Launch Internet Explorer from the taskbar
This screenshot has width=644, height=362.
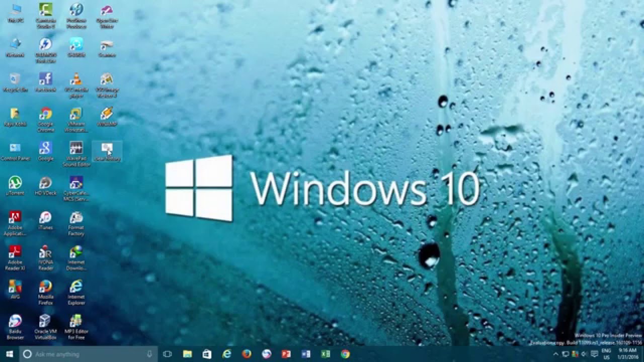[x=227, y=354]
